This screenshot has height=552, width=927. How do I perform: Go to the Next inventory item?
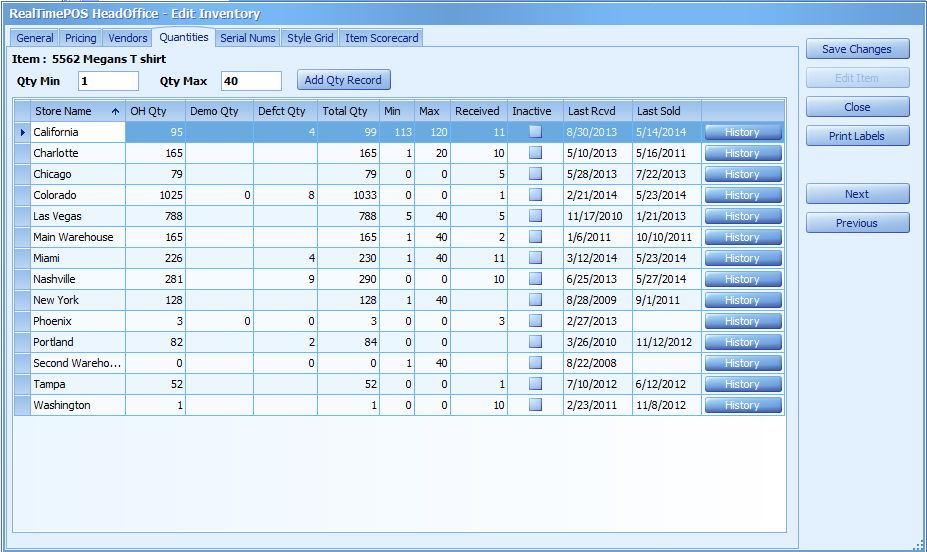(857, 194)
